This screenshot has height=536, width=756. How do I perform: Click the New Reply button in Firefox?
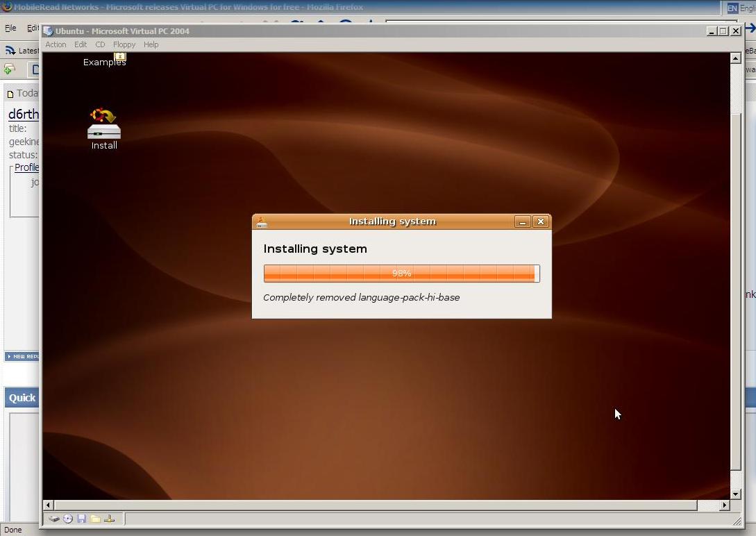point(22,356)
